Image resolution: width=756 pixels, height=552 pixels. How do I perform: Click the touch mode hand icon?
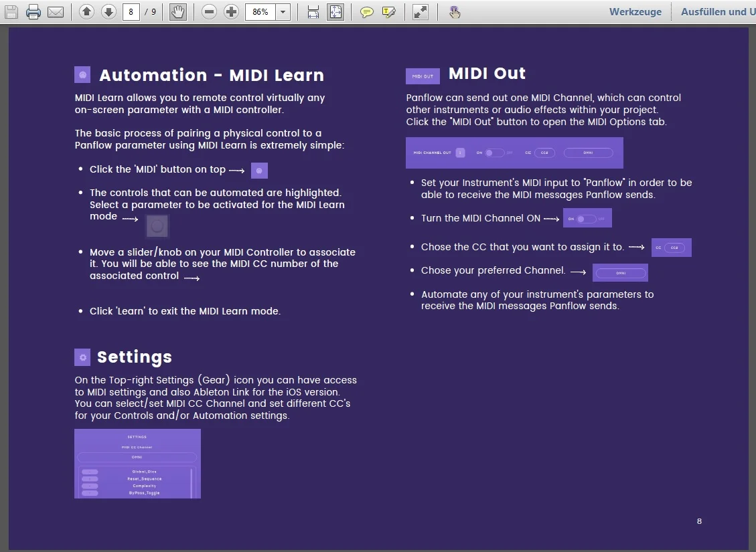(455, 11)
